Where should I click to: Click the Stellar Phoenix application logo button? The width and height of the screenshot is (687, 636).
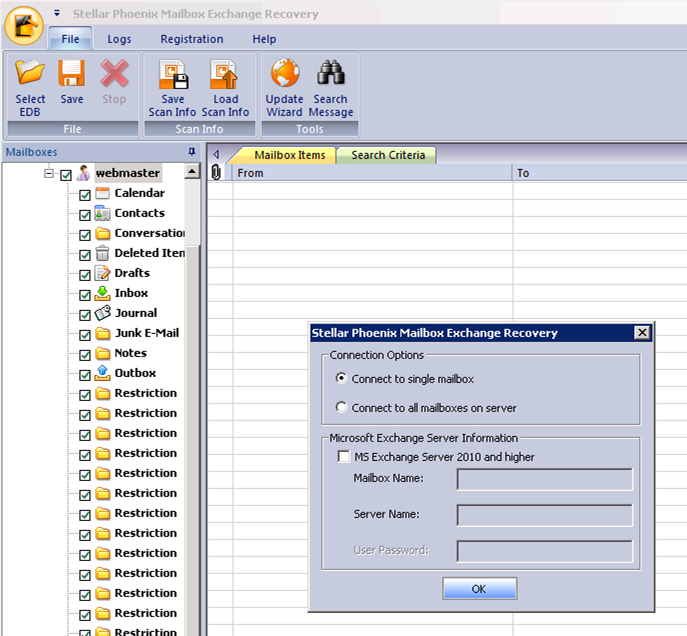click(24, 26)
